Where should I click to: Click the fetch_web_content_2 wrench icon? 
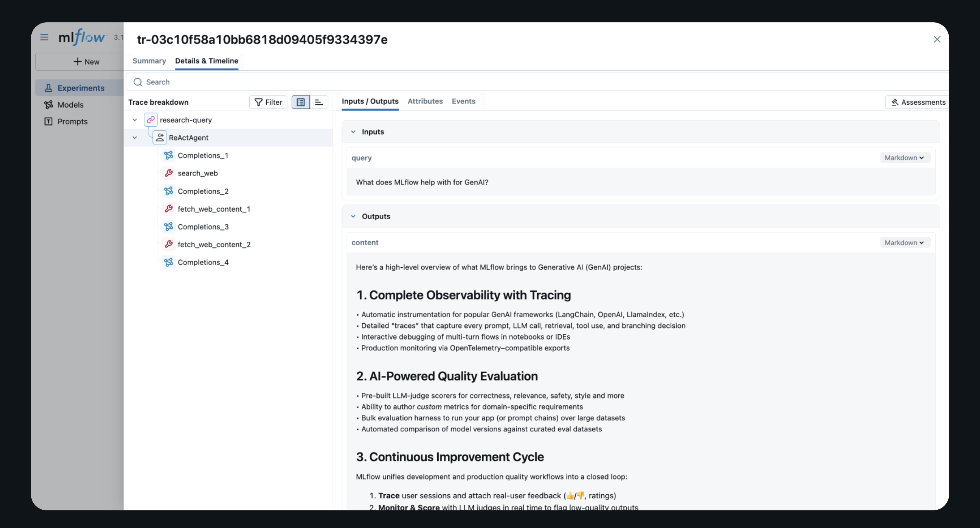[168, 245]
